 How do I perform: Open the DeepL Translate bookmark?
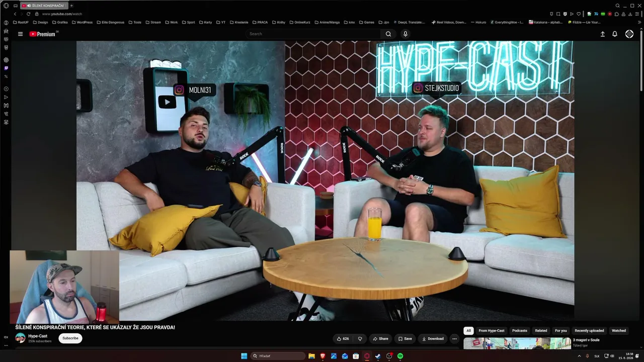(x=409, y=23)
